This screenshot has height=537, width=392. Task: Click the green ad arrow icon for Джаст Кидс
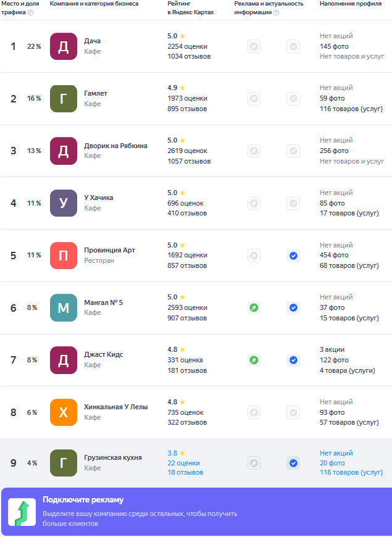tap(254, 360)
